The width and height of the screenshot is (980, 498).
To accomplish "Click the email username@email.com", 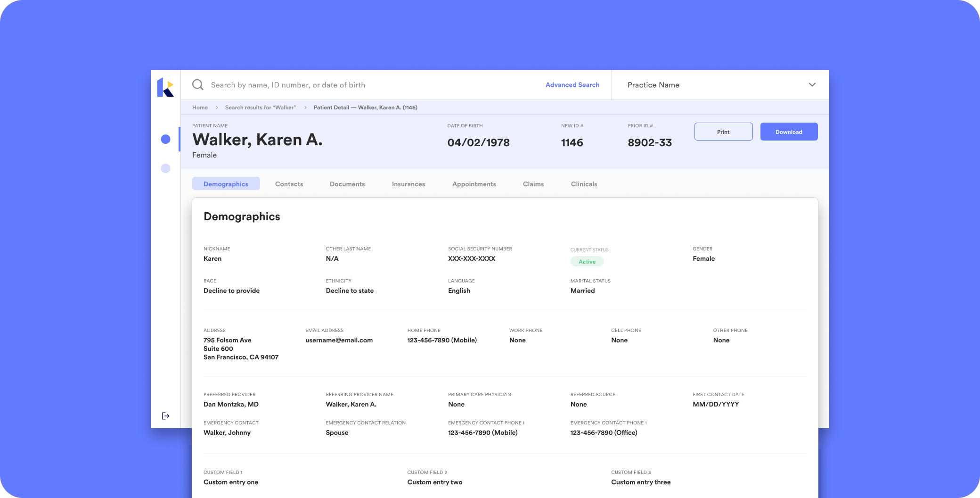I will tap(339, 340).
